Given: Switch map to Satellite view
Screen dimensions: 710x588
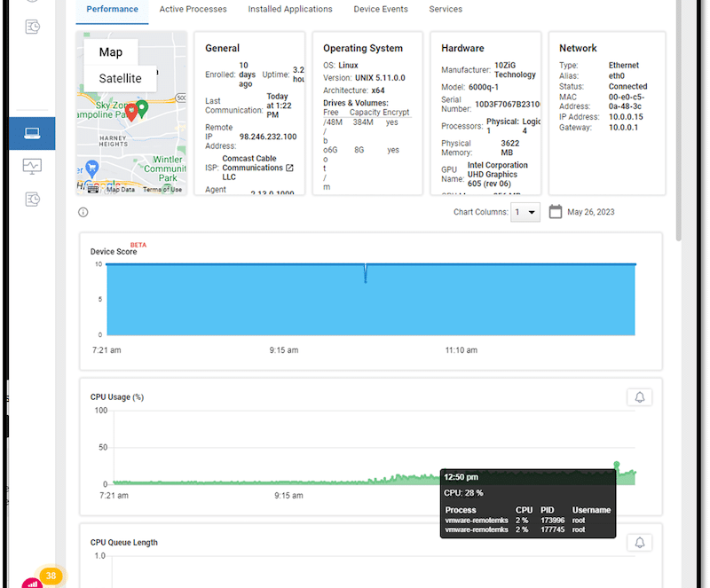Looking at the screenshot, I should point(121,78).
